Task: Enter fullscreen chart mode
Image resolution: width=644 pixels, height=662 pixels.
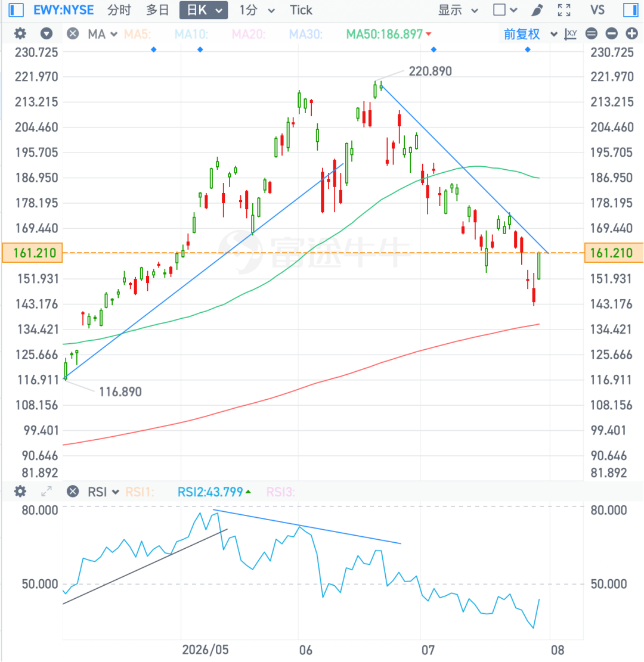Action: pyautogui.click(x=564, y=10)
